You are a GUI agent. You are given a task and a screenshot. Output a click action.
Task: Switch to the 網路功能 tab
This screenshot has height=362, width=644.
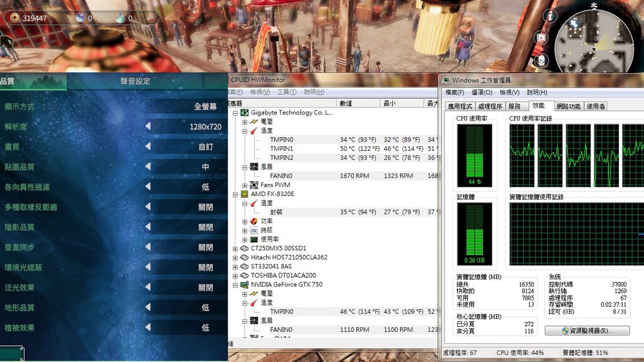click(569, 106)
